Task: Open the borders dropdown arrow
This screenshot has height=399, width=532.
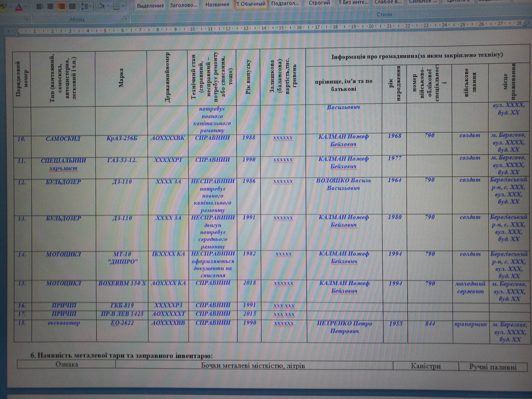Action: pos(123,6)
